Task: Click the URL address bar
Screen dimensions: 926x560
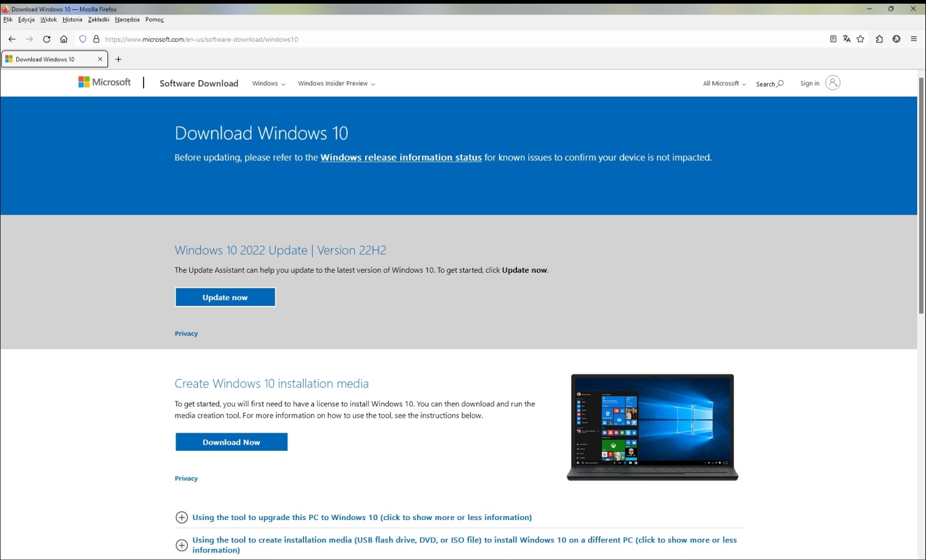Action: [462, 39]
